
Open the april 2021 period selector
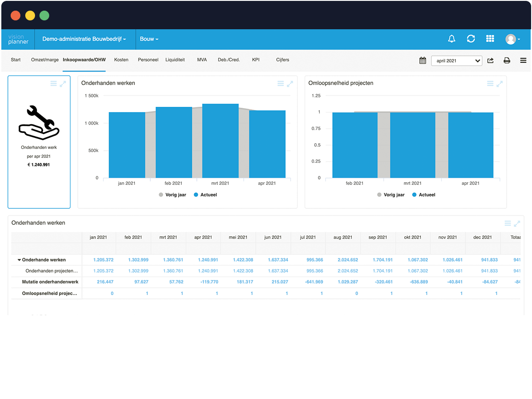(x=457, y=61)
